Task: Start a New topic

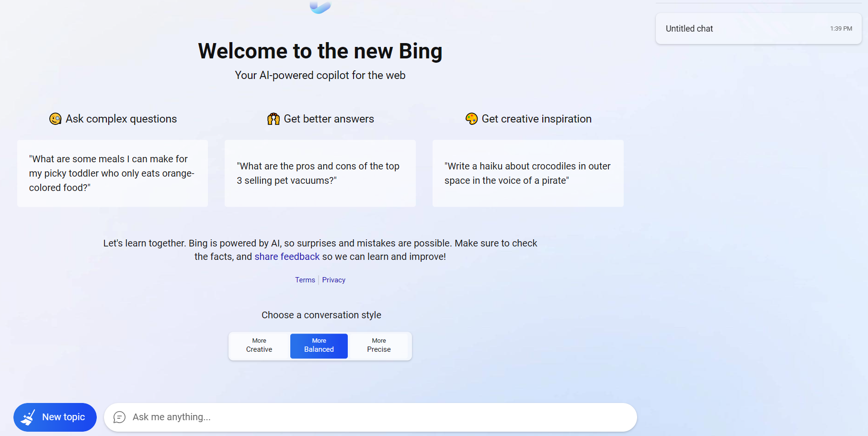Action: tap(55, 417)
